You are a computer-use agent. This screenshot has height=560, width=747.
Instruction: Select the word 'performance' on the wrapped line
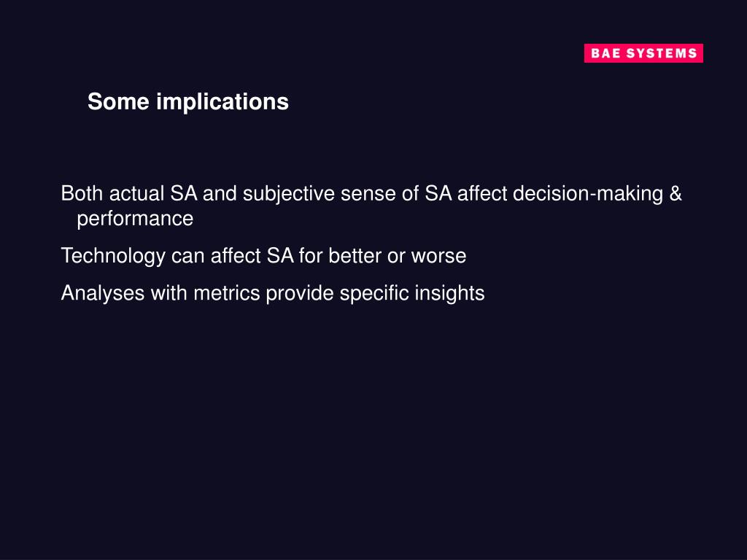pos(135,219)
